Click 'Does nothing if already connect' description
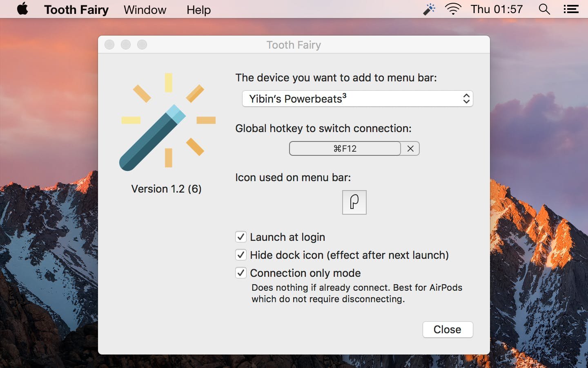588x368 pixels. pyautogui.click(x=357, y=293)
